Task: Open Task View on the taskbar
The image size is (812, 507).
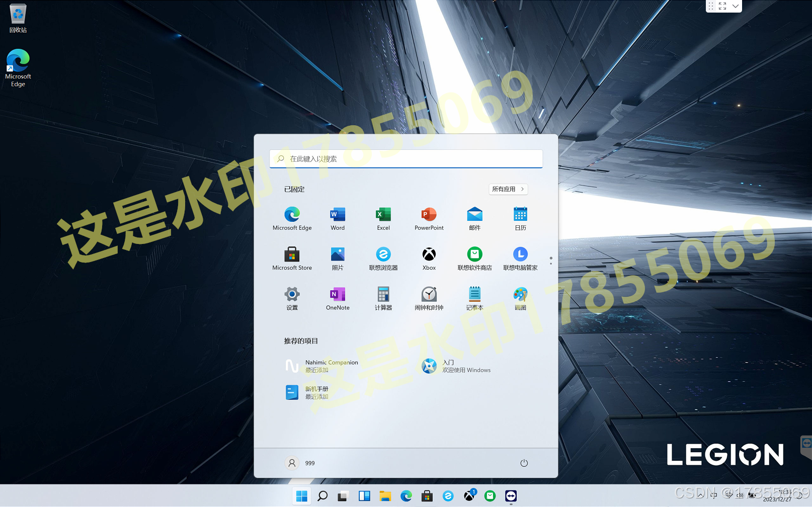Action: 343,496
